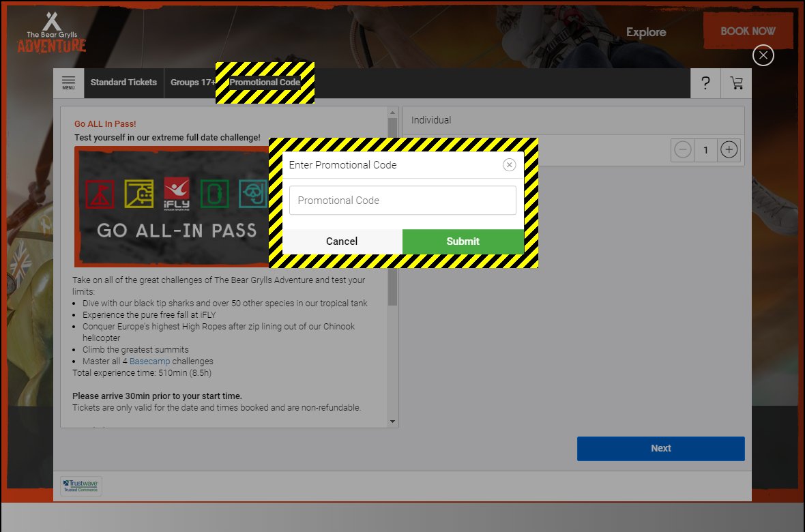The image size is (805, 532).
Task: Click "Climb the greatest summits" bullet
Action: 136,350
